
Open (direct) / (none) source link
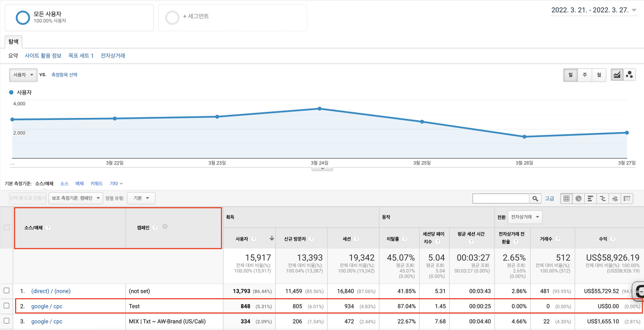(x=51, y=291)
